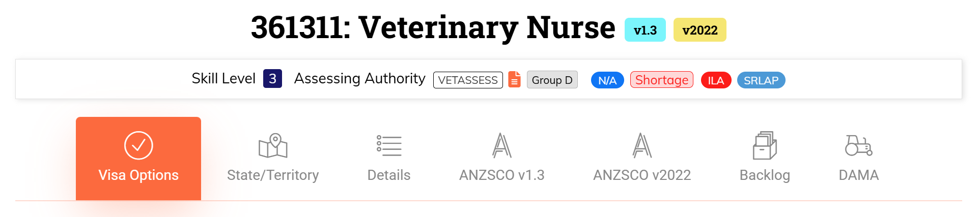Click the letter A icon above ANZSCO v1.3
The height and width of the screenshot is (217, 980).
point(502,145)
